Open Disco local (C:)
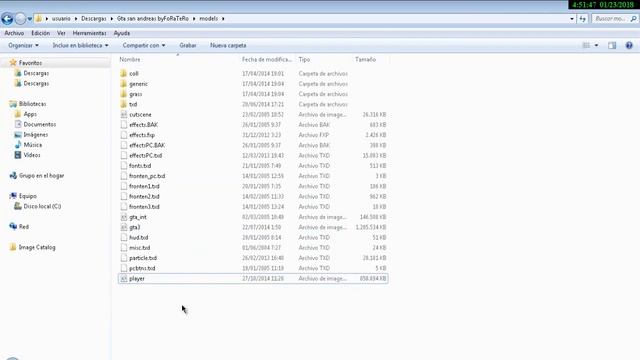This screenshot has height=360, width=640. (42, 206)
